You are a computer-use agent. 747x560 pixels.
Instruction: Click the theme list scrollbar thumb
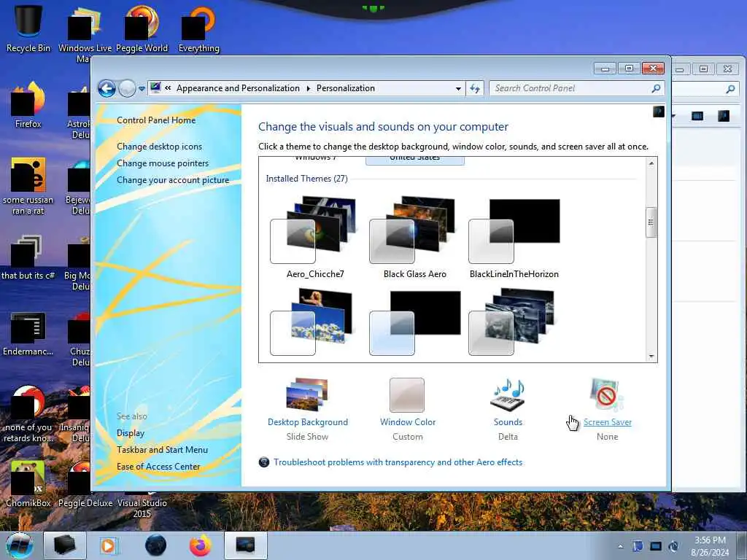(x=651, y=222)
